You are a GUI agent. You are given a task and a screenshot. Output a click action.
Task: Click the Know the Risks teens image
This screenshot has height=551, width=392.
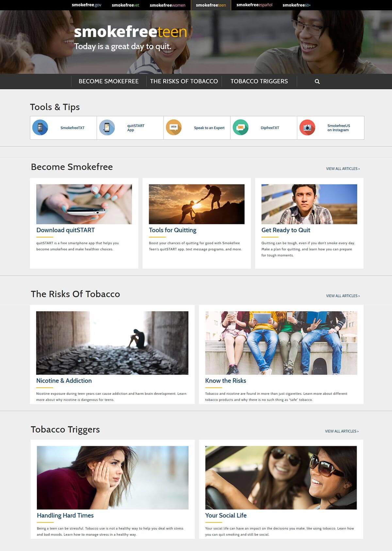tap(281, 343)
